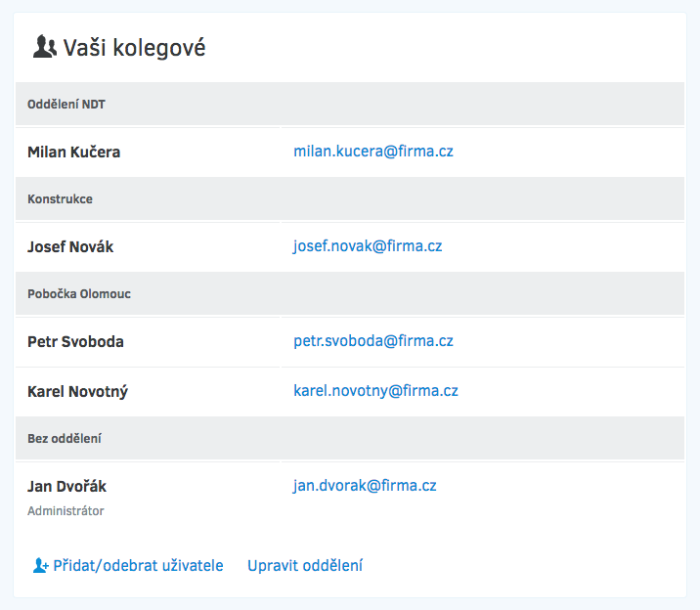Open the jan.dvorak@firma.cz email link
The image size is (700, 610).
tap(365, 486)
